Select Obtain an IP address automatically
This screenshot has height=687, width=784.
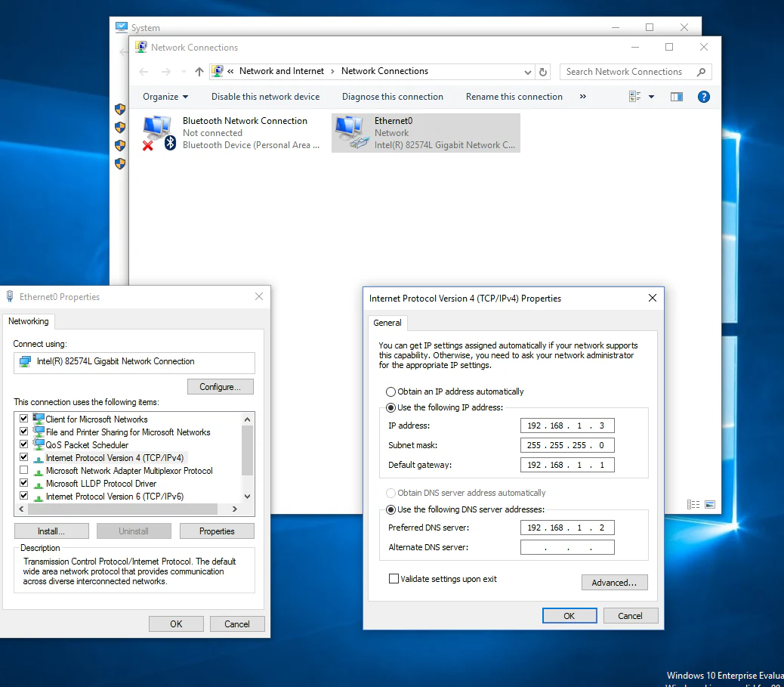391,391
